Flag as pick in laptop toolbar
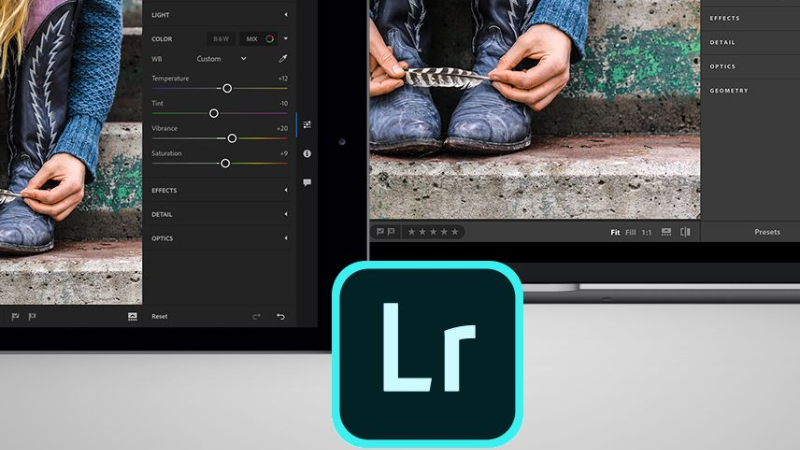This screenshot has width=800, height=450. tap(380, 232)
